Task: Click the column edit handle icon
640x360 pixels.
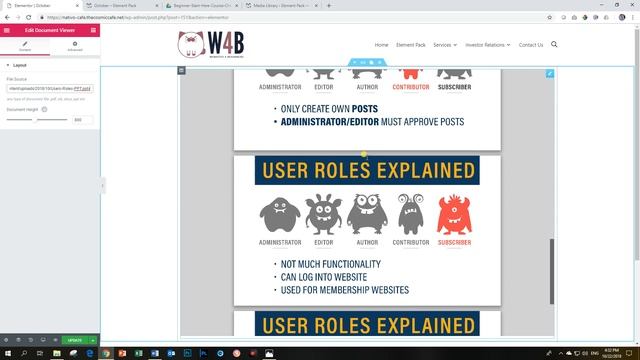Action: coord(182,71)
